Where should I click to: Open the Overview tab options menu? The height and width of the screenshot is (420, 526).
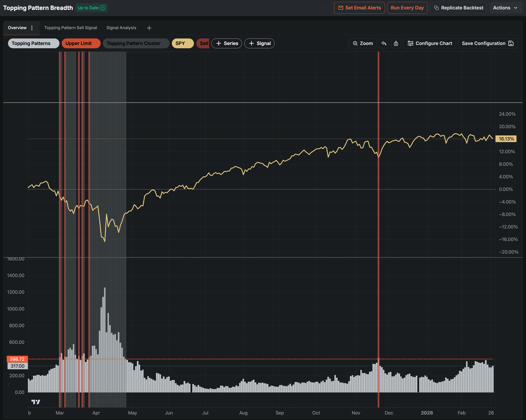tap(32, 28)
